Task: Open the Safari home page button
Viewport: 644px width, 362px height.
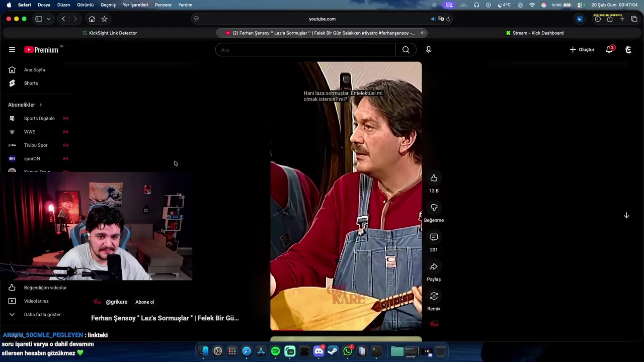Action: coord(92,19)
